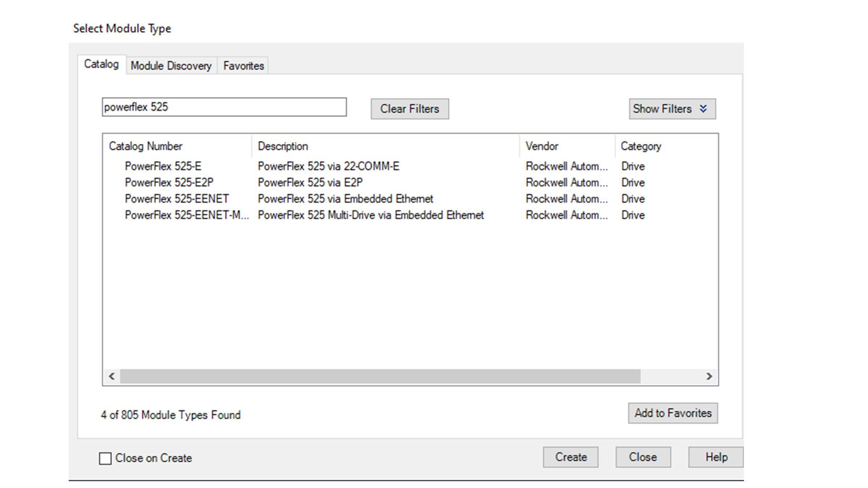This screenshot has width=868, height=488.
Task: Click the module search field
Action: pos(224,107)
